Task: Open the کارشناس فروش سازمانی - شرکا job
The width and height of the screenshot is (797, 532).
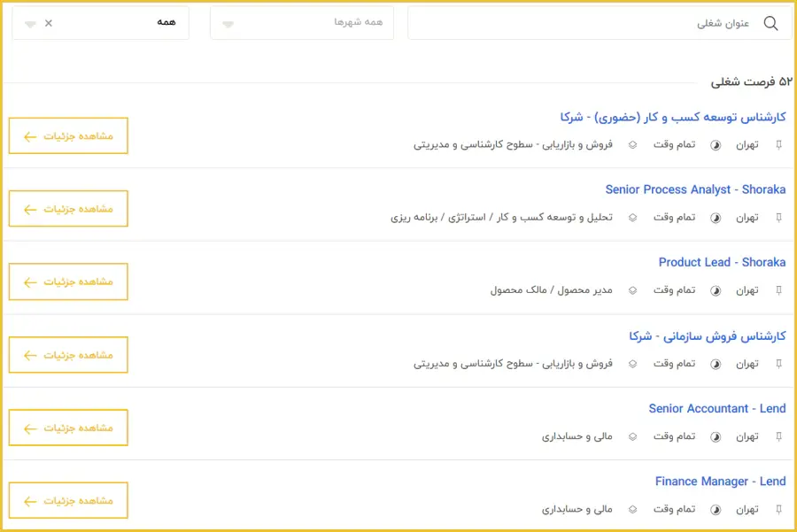Action: (x=707, y=336)
